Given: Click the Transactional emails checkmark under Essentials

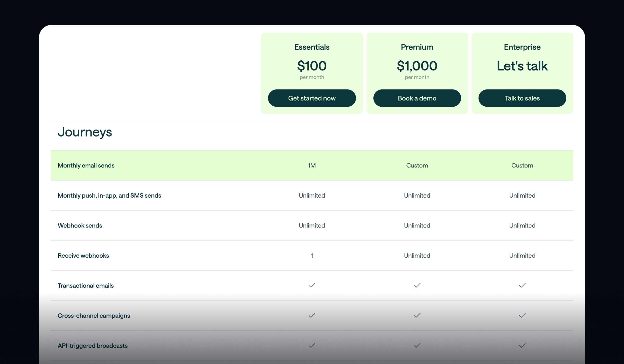Looking at the screenshot, I should pos(312,285).
